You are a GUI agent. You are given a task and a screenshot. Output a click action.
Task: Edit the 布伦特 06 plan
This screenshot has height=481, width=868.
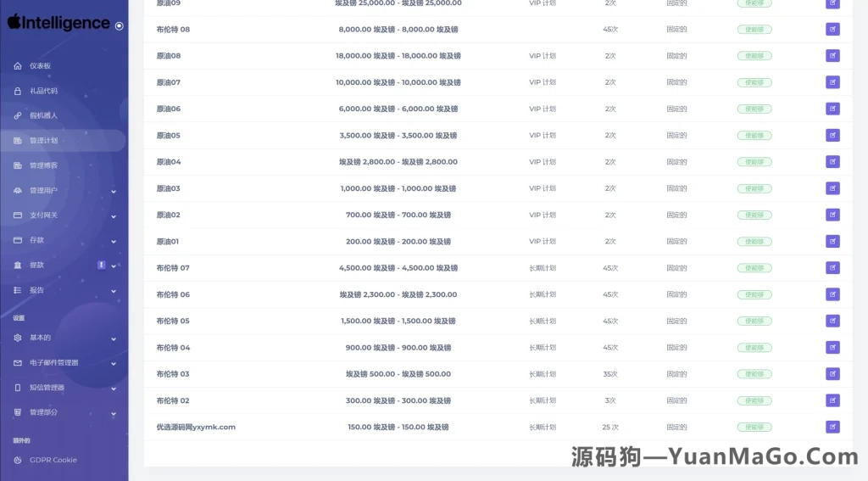click(x=832, y=294)
